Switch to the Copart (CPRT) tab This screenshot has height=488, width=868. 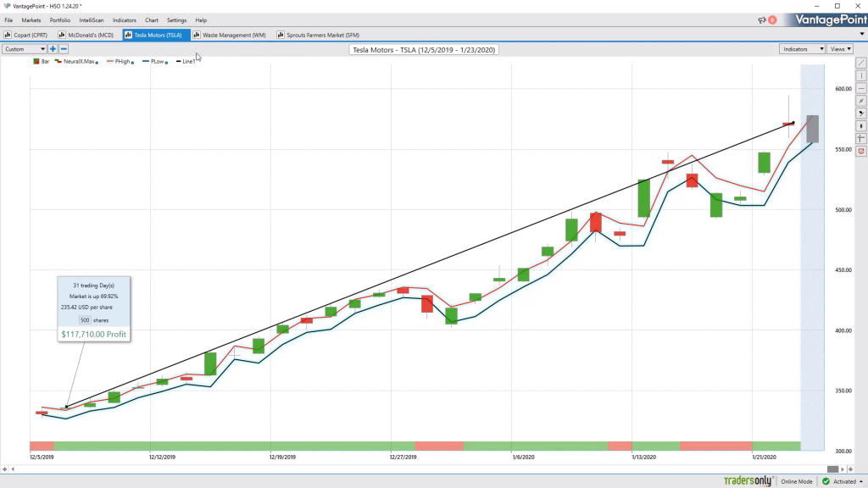click(26, 35)
